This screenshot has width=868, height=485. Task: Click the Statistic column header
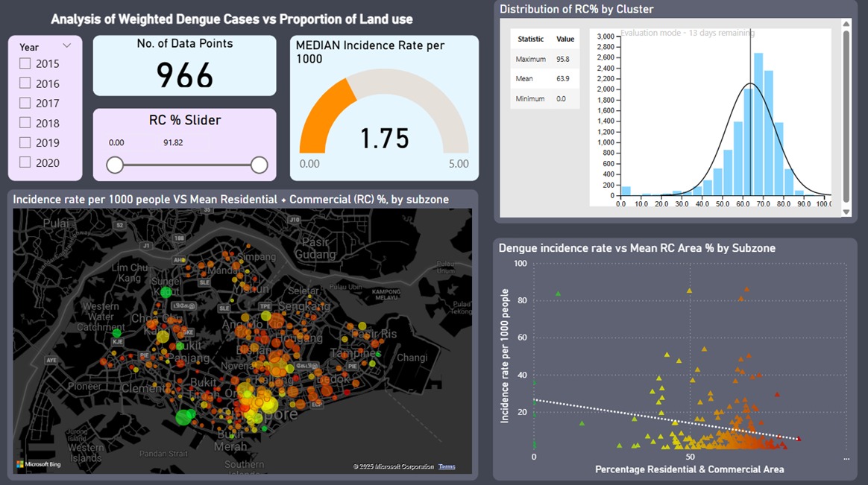(530, 39)
